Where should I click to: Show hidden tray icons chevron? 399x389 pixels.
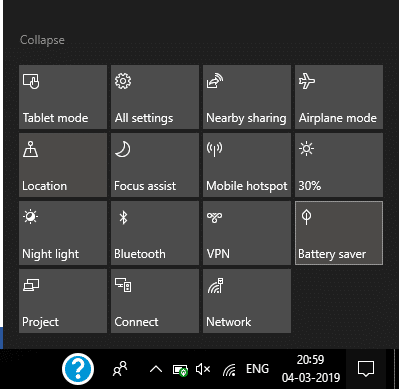pos(156,369)
